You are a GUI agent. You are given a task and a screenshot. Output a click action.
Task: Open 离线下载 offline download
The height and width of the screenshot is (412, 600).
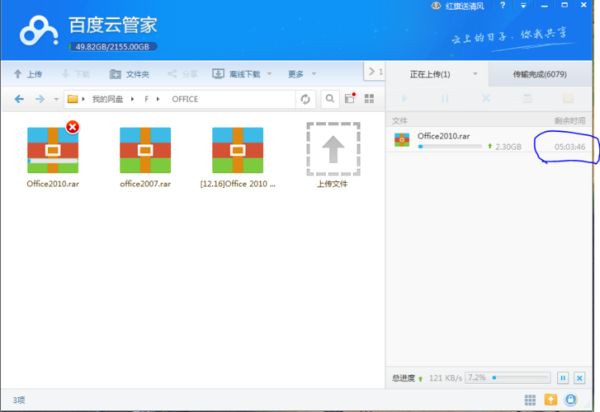click(x=237, y=74)
